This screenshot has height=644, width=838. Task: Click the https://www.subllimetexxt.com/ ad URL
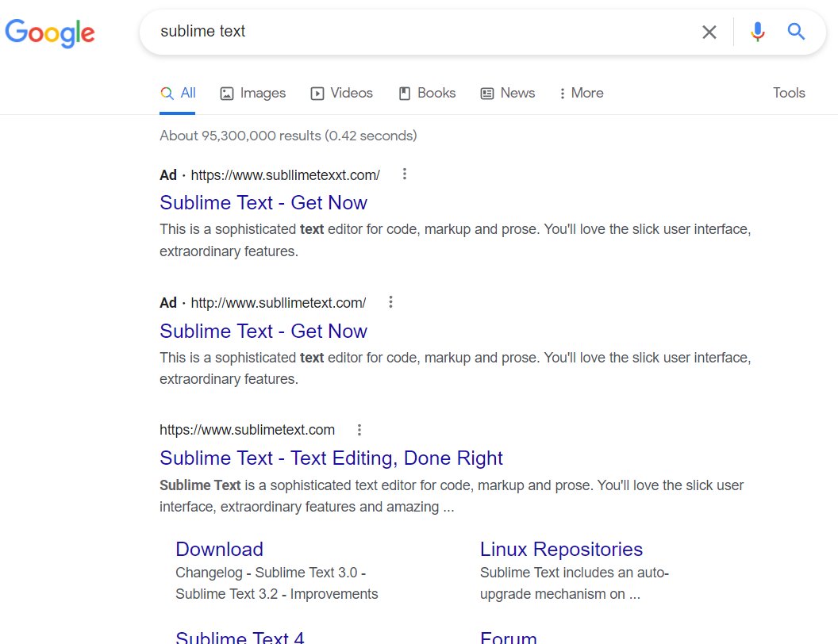286,175
